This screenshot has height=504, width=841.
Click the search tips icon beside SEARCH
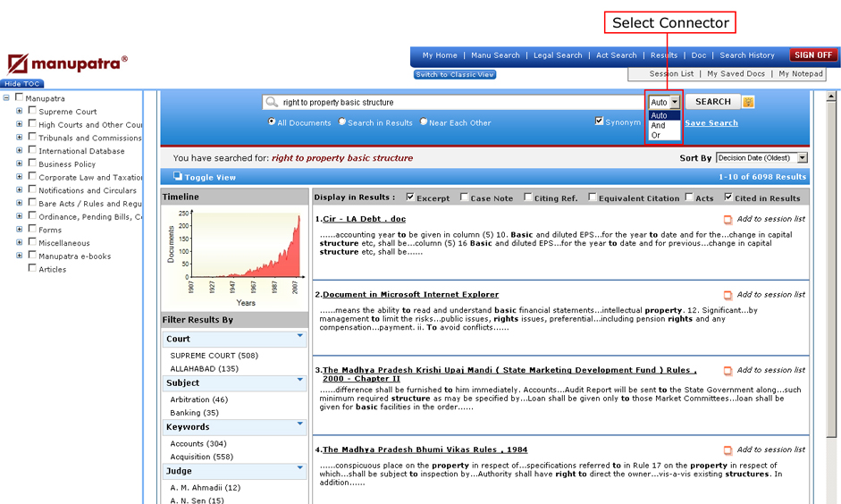point(748,102)
